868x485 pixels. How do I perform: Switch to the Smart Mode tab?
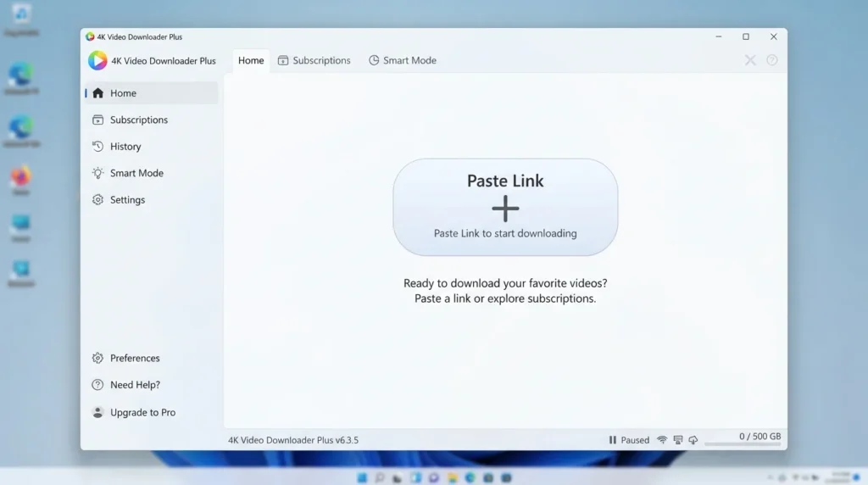click(x=403, y=60)
